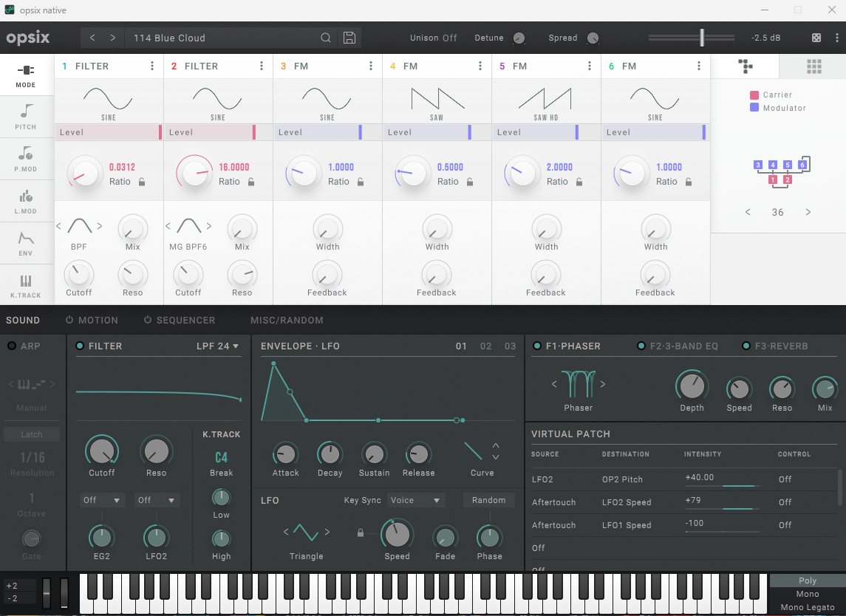The image size is (846, 616).
Task: Open the F3 REVERB tab
Action: click(x=781, y=346)
